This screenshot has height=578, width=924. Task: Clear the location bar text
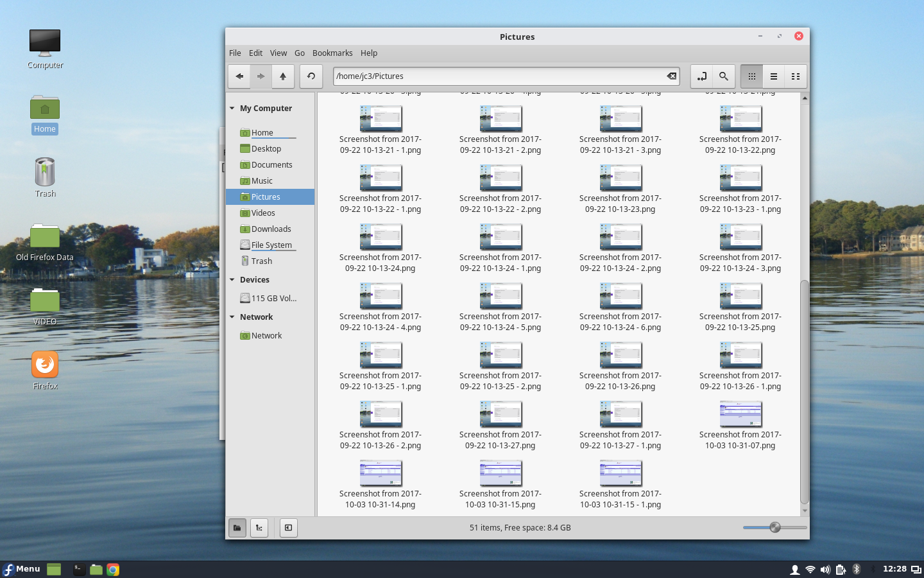pyautogui.click(x=671, y=76)
